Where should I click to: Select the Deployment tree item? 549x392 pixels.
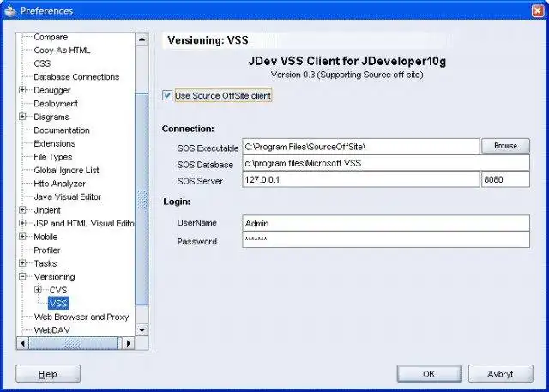(56, 104)
